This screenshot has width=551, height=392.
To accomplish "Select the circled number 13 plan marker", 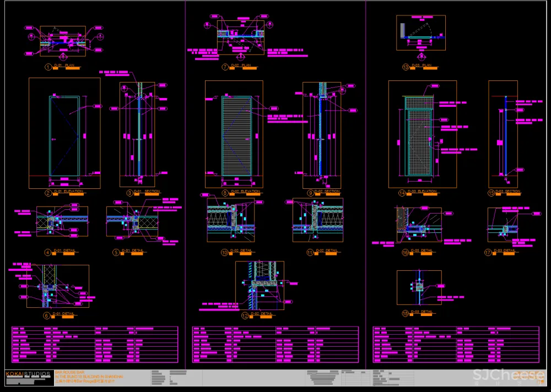I will (x=406, y=67).
